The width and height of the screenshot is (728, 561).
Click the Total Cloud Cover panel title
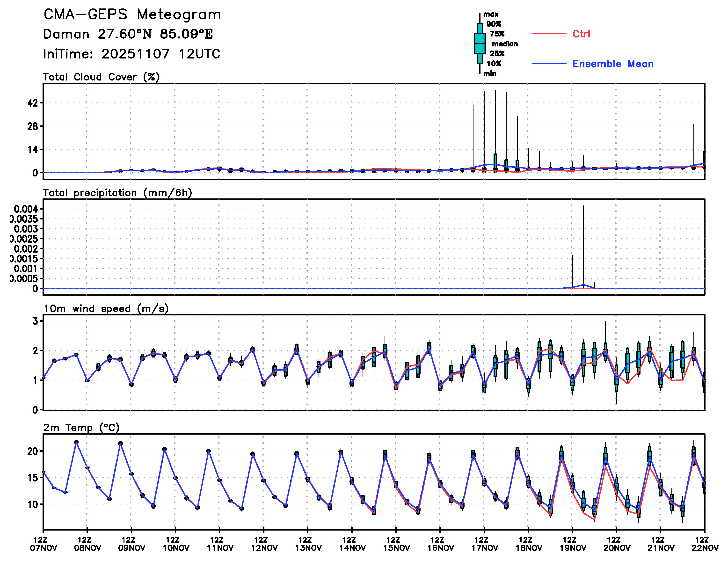point(101,77)
